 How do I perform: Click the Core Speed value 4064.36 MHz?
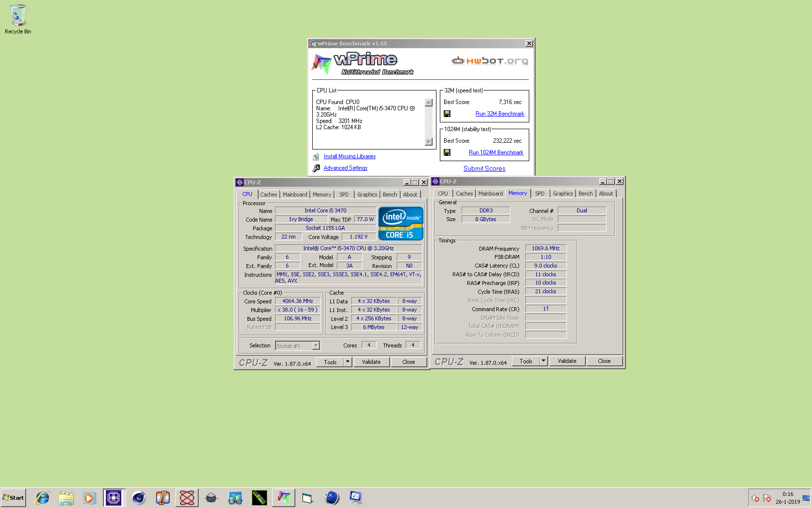coord(298,301)
